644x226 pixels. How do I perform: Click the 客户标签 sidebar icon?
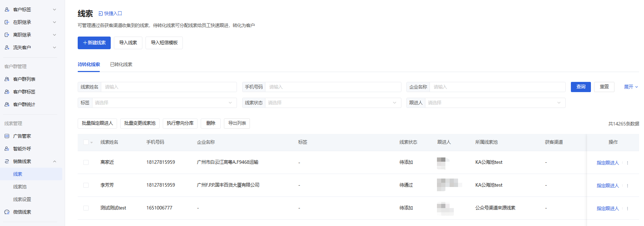tap(7, 9)
